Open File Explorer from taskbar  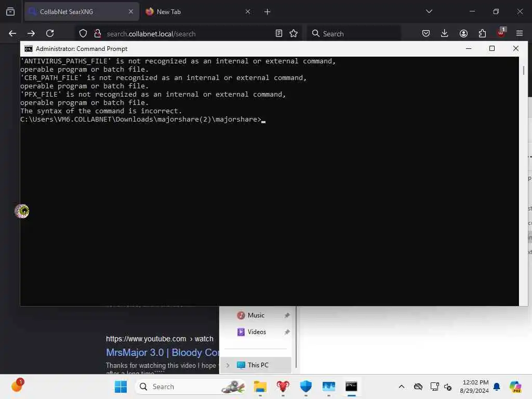tap(260, 387)
